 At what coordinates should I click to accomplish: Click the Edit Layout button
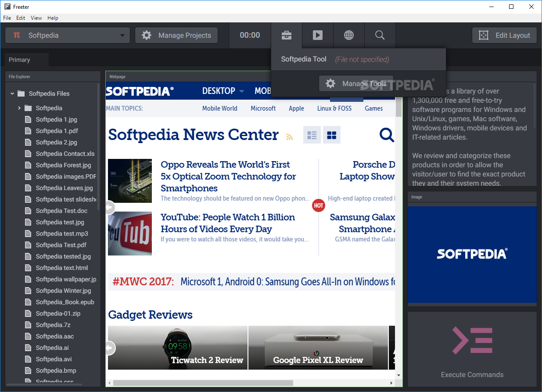tap(504, 36)
